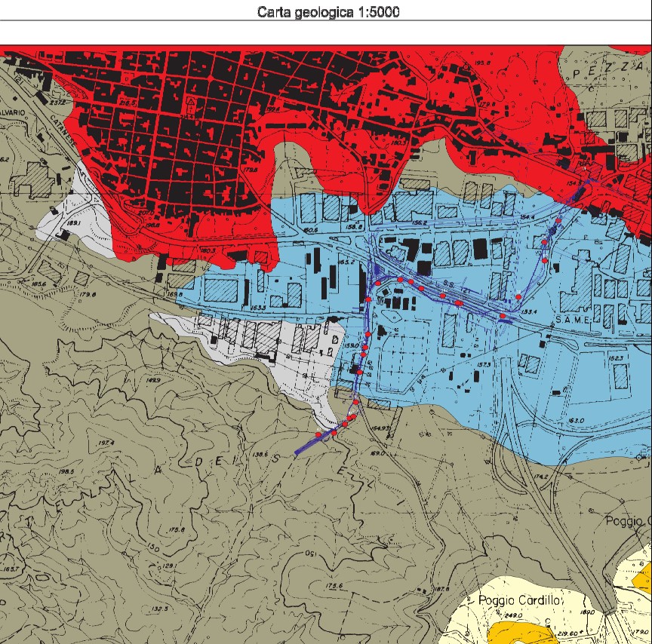Click the 157.3 elevation label

click(483, 364)
